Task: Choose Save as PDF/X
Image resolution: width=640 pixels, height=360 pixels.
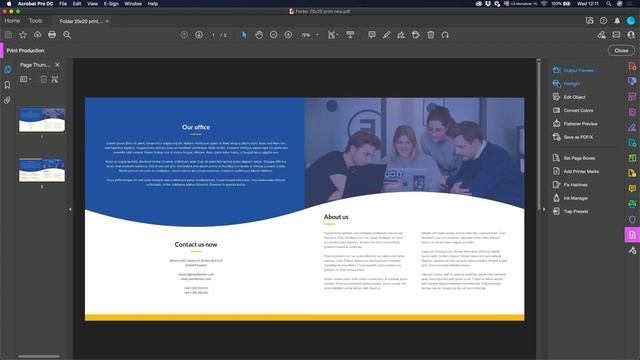Action: (x=573, y=137)
